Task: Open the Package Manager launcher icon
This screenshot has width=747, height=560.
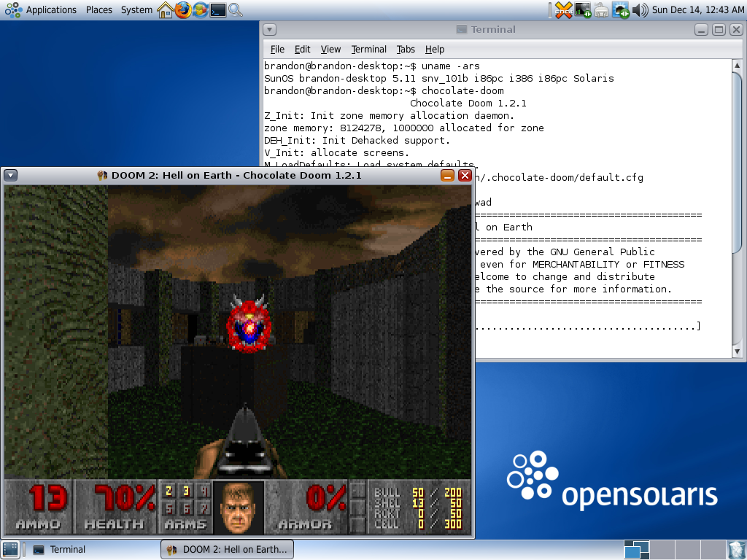Action: pos(201,10)
